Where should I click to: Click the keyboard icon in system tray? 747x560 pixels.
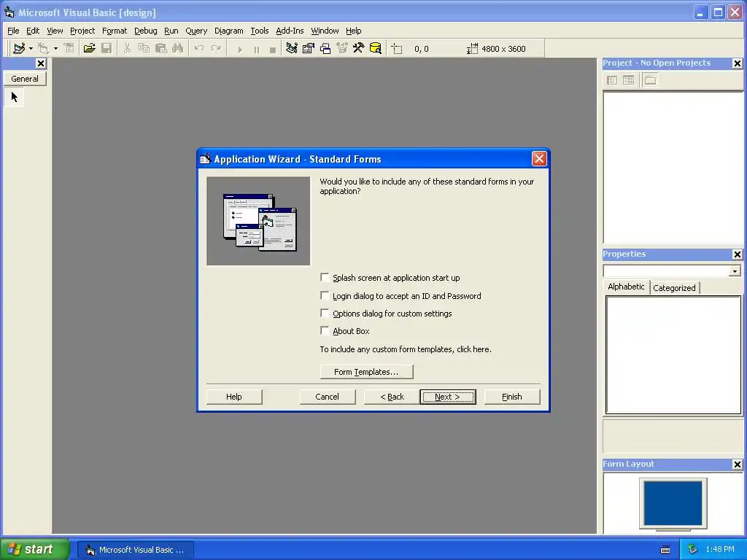click(665, 550)
